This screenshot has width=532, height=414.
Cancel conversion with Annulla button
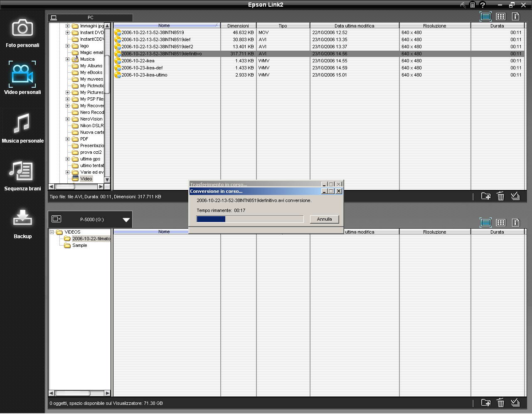pos(324,219)
